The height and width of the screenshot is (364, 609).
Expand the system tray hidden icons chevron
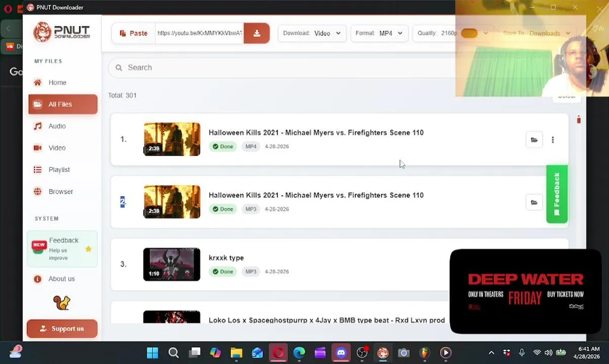[x=491, y=353]
